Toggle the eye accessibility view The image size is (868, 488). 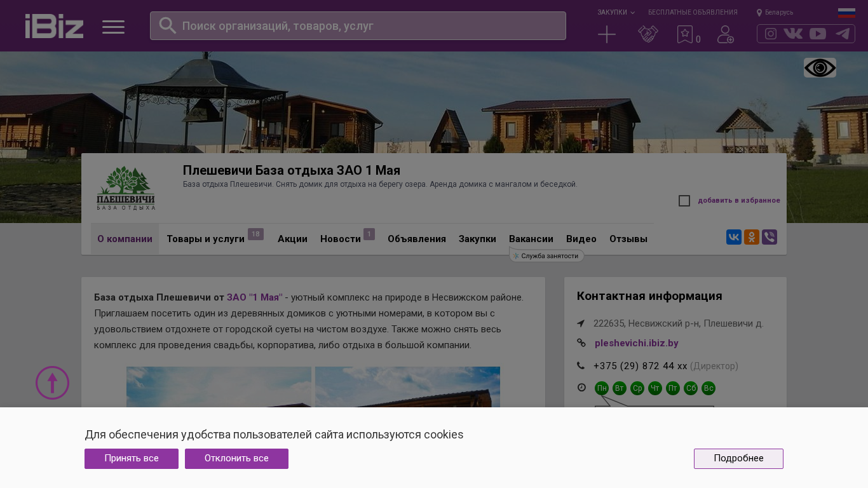820,68
